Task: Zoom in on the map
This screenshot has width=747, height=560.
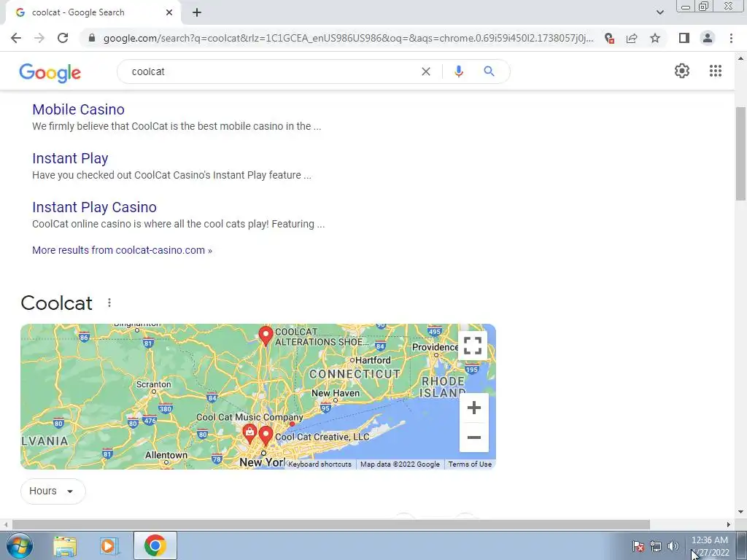Action: [x=473, y=408]
